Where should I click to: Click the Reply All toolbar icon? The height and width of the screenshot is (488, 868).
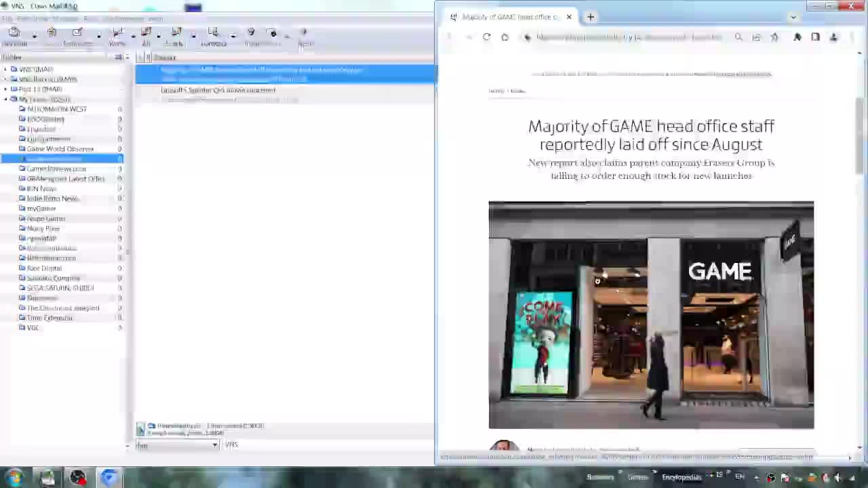coord(146,36)
